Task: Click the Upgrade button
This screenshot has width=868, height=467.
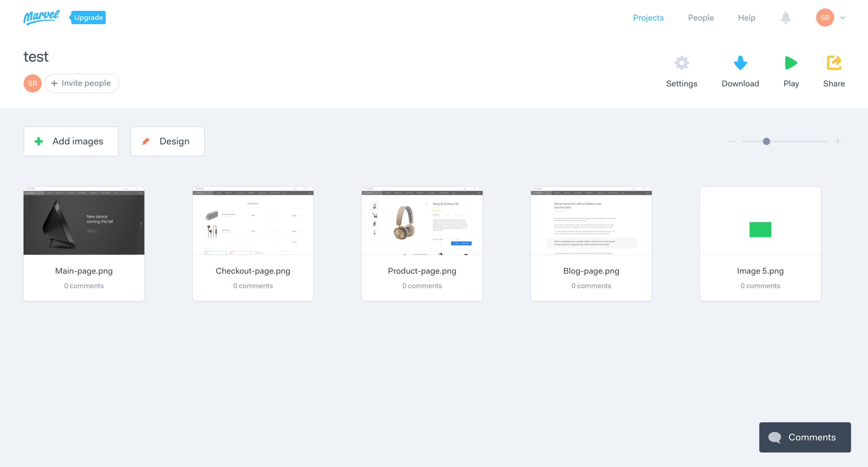Action: (88, 18)
